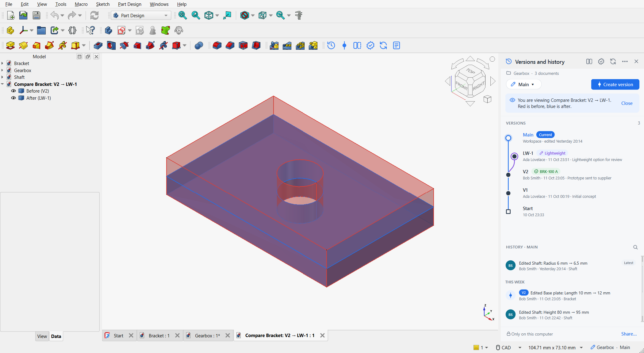Screen dimensions: 644x353
Task: Select the Start version square marker
Action: coord(508,212)
